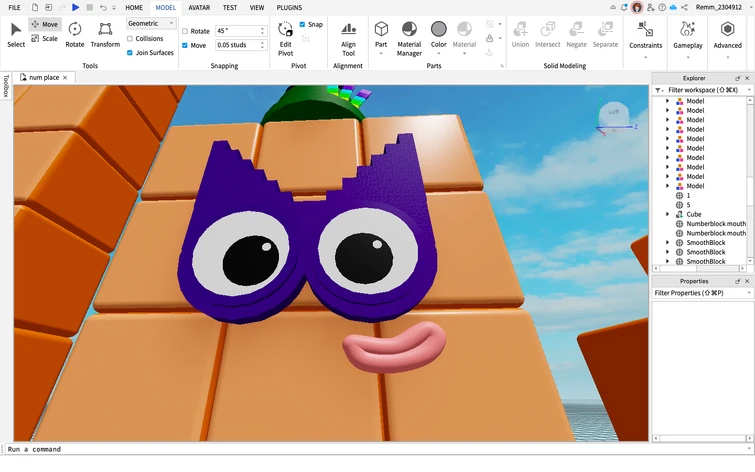
Task: Open the Geometric mode dropdown
Action: pos(151,23)
